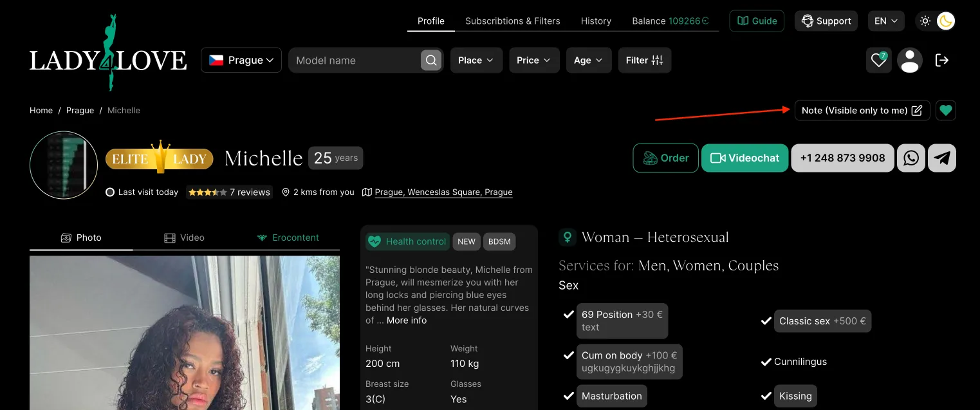Click the search magnifier icon
This screenshot has width=980, height=410.
click(431, 61)
